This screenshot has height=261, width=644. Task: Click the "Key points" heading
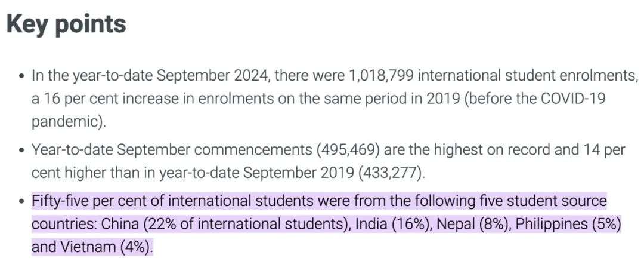[66, 24]
